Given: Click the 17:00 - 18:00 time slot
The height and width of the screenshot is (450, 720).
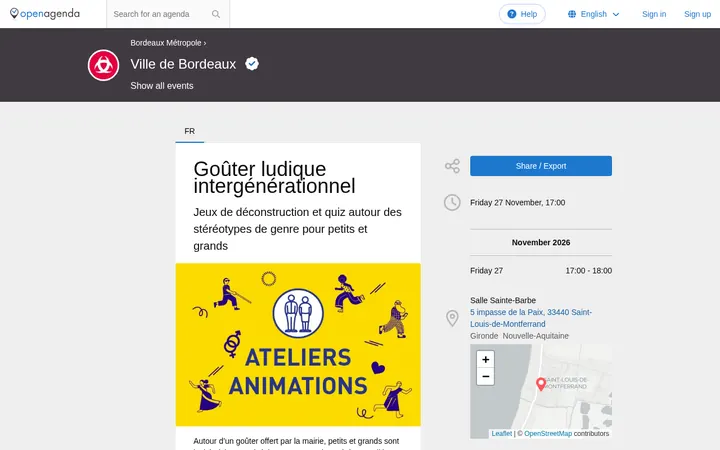Looking at the screenshot, I should coord(588,271).
